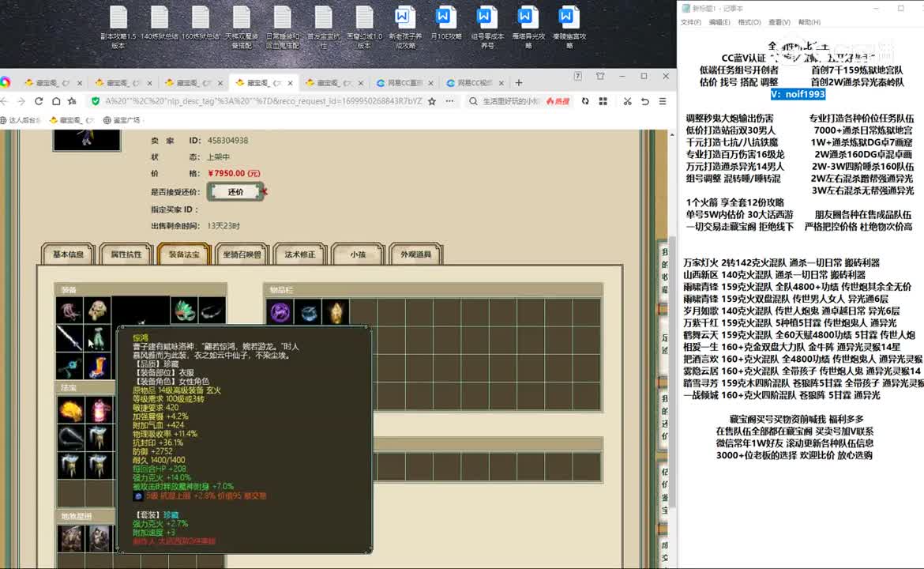Show open tab count button 7

[578, 76]
